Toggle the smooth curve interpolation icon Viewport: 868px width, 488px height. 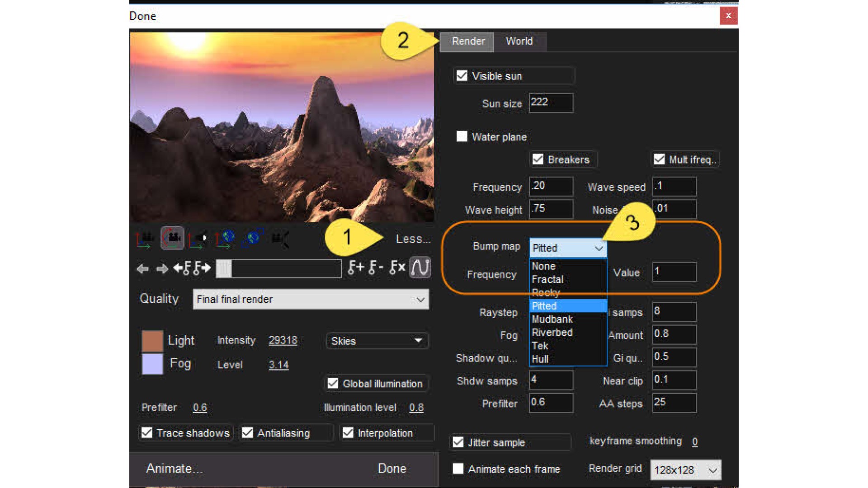pyautogui.click(x=420, y=267)
